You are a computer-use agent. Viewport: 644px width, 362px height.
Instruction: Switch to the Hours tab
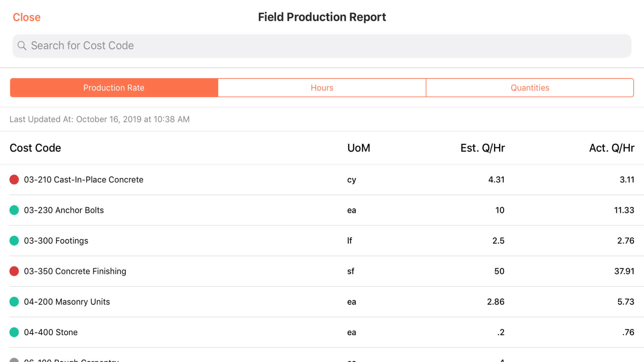(322, 88)
